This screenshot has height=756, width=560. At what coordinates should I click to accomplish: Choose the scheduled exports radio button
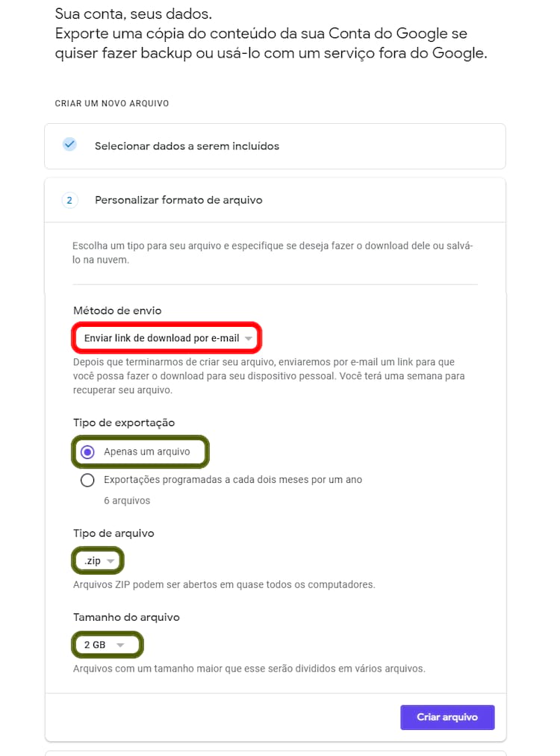[x=87, y=480]
